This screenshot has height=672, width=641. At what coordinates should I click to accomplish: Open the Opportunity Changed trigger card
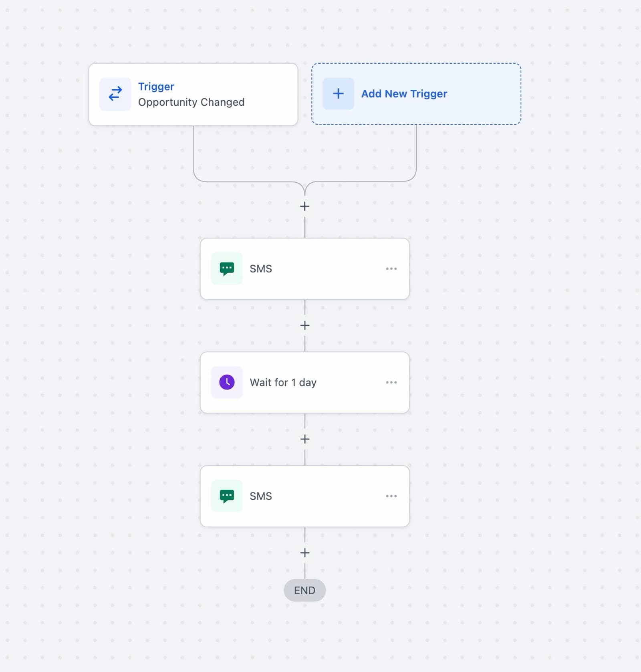click(193, 95)
